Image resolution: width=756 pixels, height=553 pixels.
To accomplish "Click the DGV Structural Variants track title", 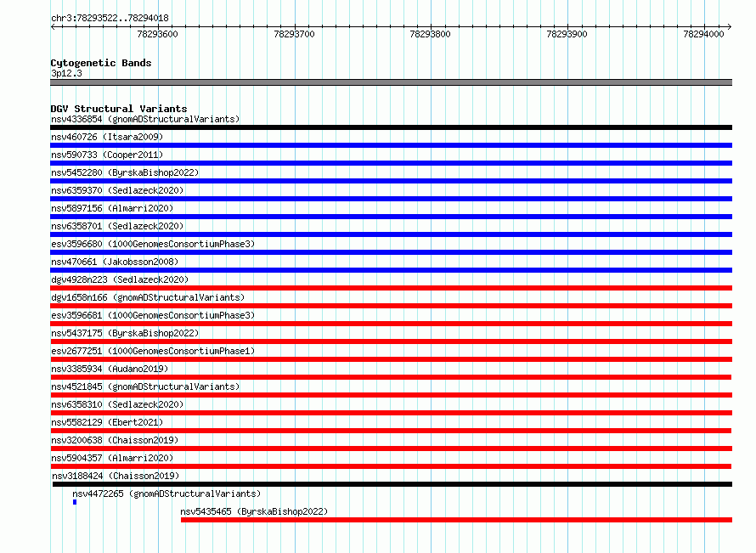I will tap(119, 109).
